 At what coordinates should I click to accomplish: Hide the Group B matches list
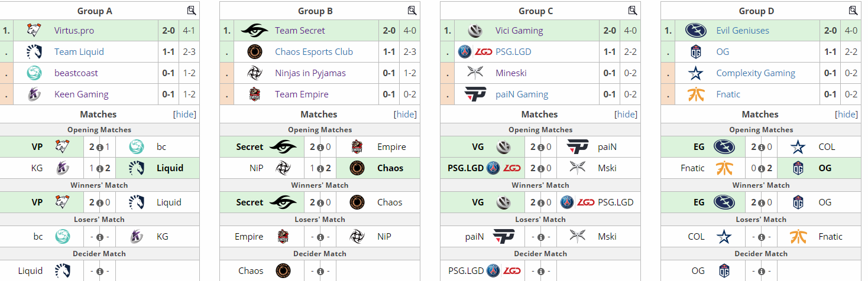[405, 115]
